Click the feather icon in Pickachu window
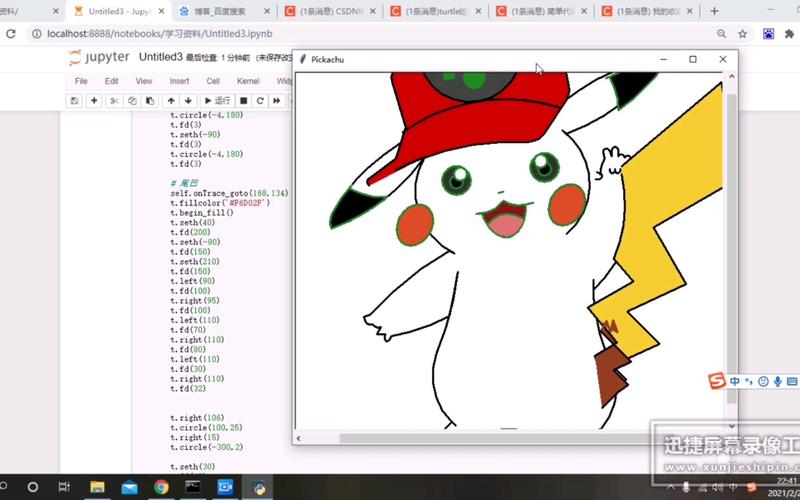The image size is (800, 500). tap(303, 59)
